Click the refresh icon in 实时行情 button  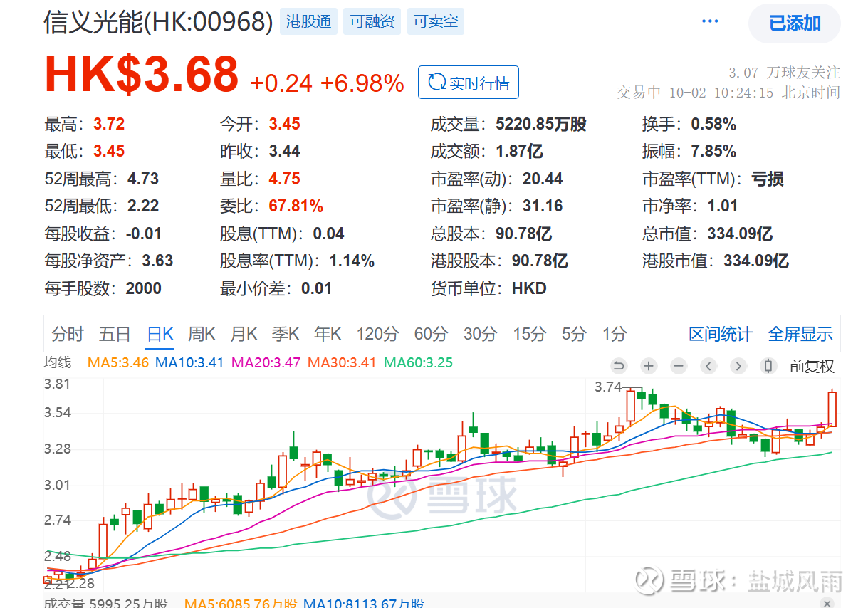436,83
